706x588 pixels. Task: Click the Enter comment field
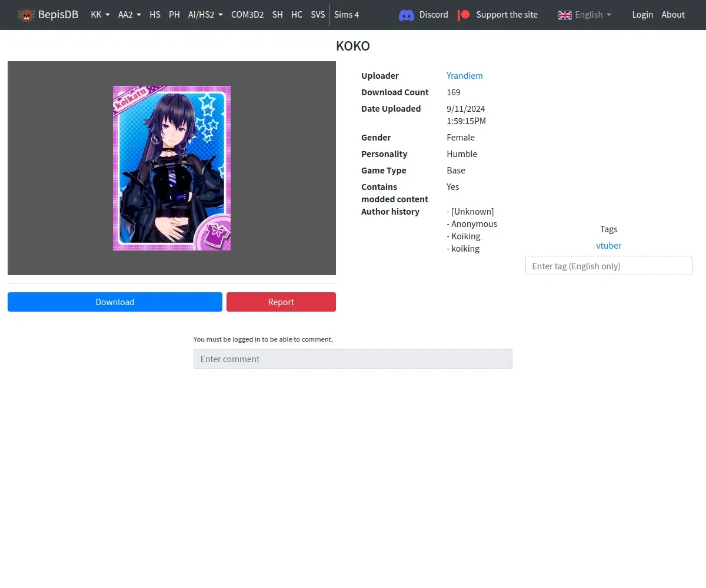(x=353, y=359)
